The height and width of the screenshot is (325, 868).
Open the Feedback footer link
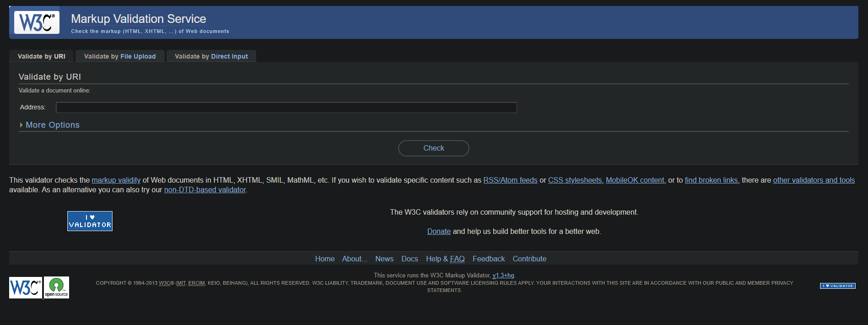(489, 259)
